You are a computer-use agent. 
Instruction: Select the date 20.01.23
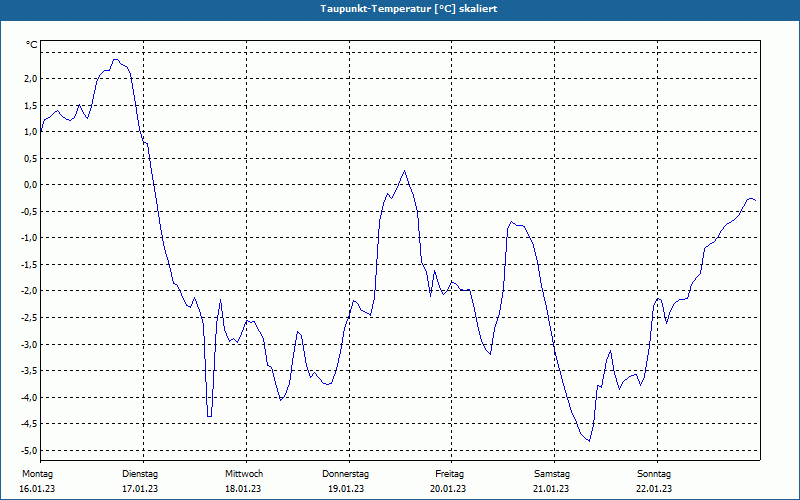coord(448,489)
